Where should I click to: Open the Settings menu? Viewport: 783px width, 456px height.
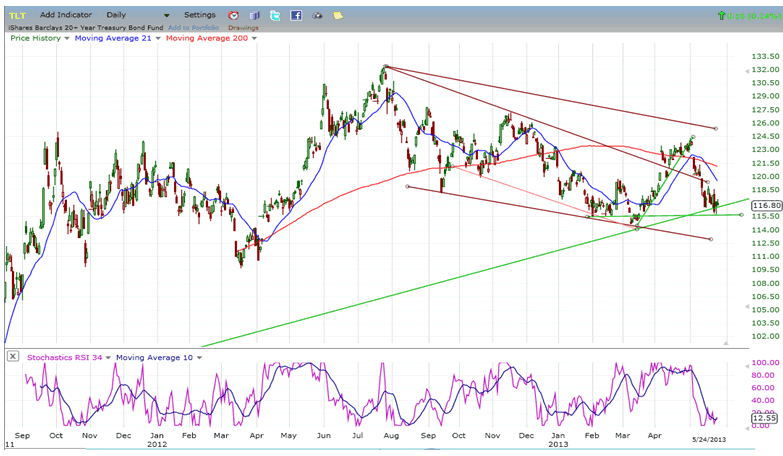(x=199, y=16)
